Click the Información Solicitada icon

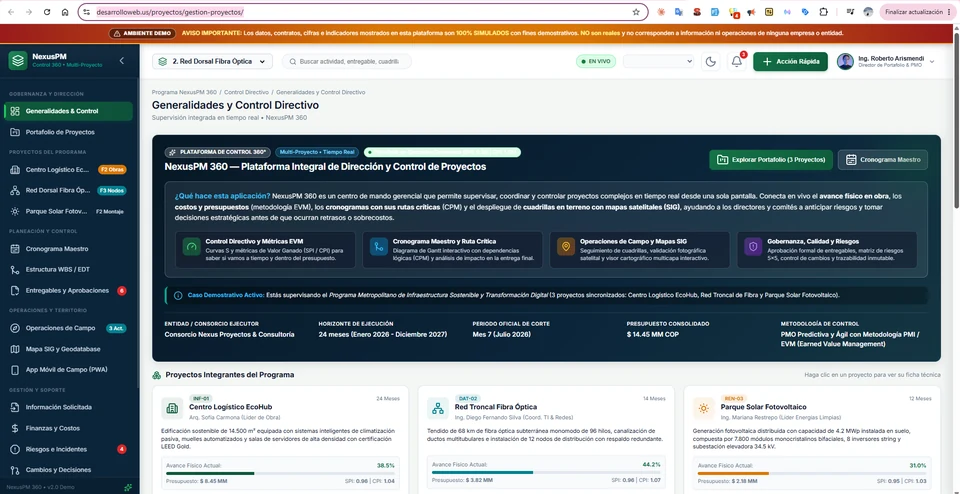[x=15, y=407]
